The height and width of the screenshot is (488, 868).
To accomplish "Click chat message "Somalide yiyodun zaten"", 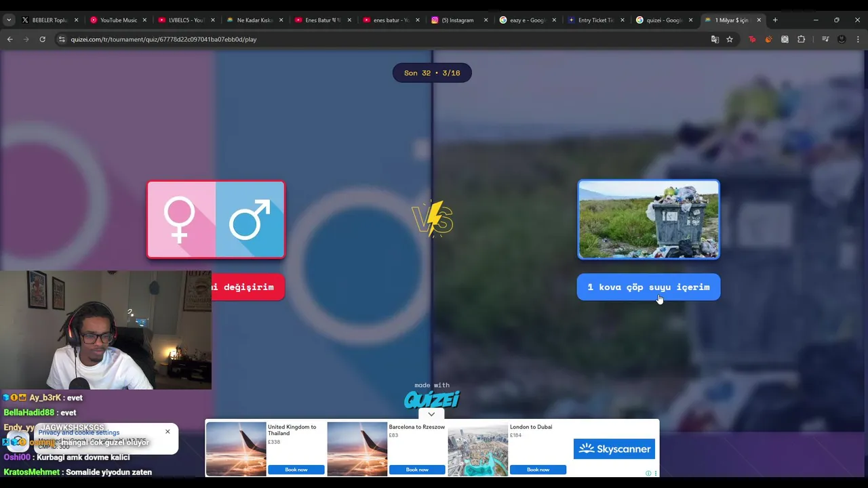I will pos(108,472).
